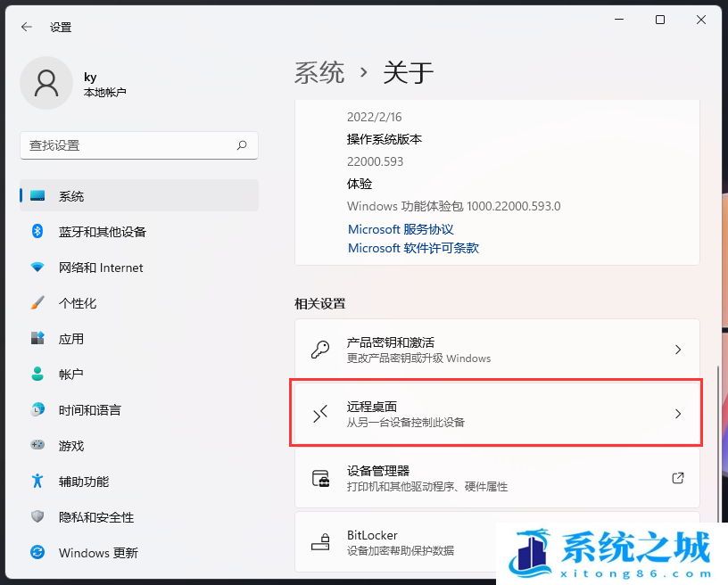The height and width of the screenshot is (585, 728).
Task: Open external link icon for 设备管理器
Action: coord(678,478)
